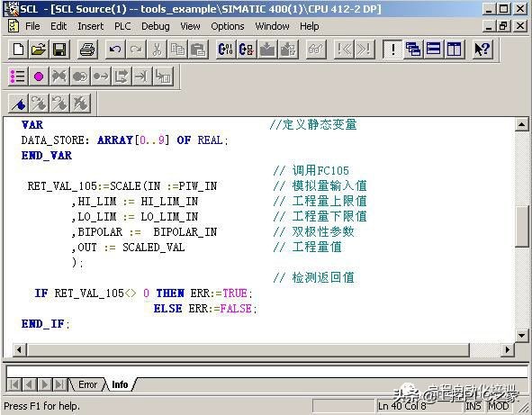Image resolution: width=532 pixels, height=415 pixels.
Task: Restore the inner document window
Action: point(503,26)
